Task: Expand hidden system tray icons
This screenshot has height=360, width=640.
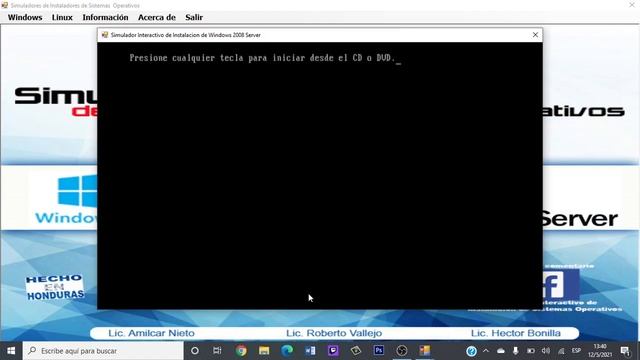Action: pos(486,351)
